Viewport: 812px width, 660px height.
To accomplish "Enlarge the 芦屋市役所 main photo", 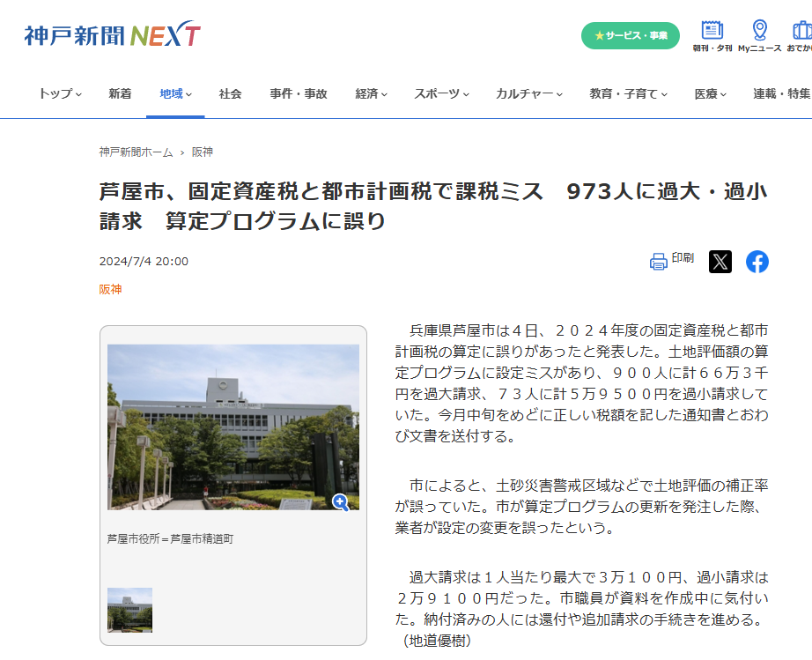I will (233, 426).
